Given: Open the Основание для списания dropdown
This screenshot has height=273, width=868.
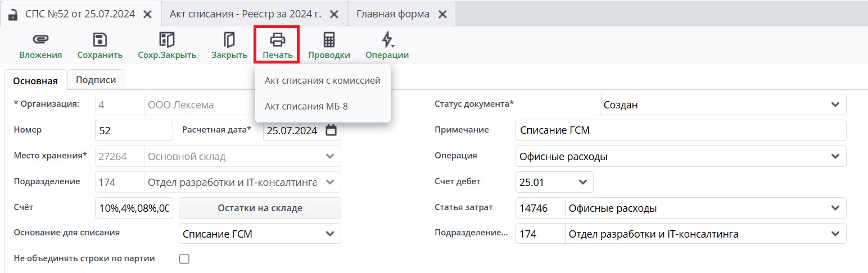Looking at the screenshot, I should click(x=329, y=234).
